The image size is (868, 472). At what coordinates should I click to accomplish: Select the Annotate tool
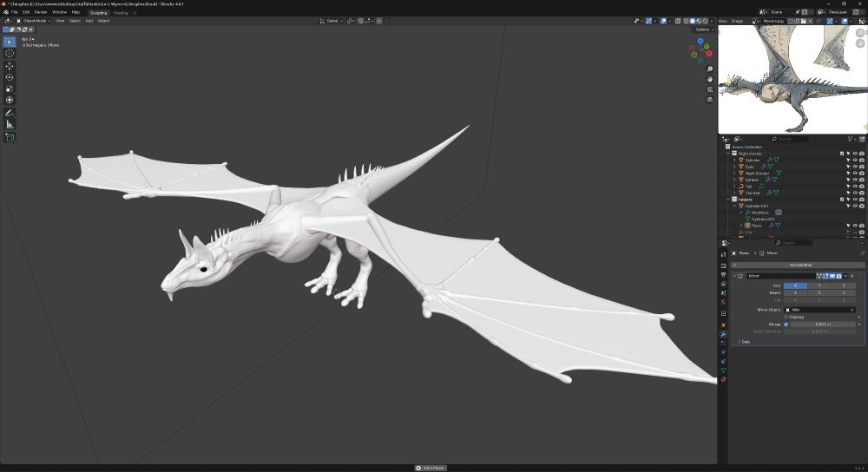click(x=10, y=113)
